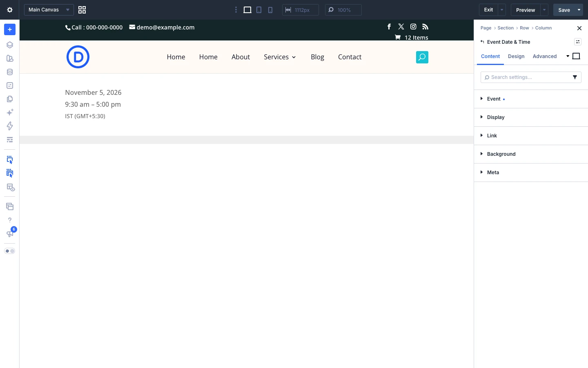Open the lightning bolt icon in sidebar
The width and height of the screenshot is (588, 368).
(10, 126)
